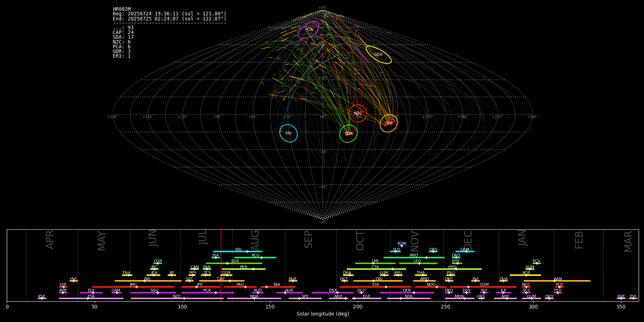This screenshot has width=644, height=322.
Task: Click the 'Solar longitude (deg)' axis label
Action: pos(323,314)
